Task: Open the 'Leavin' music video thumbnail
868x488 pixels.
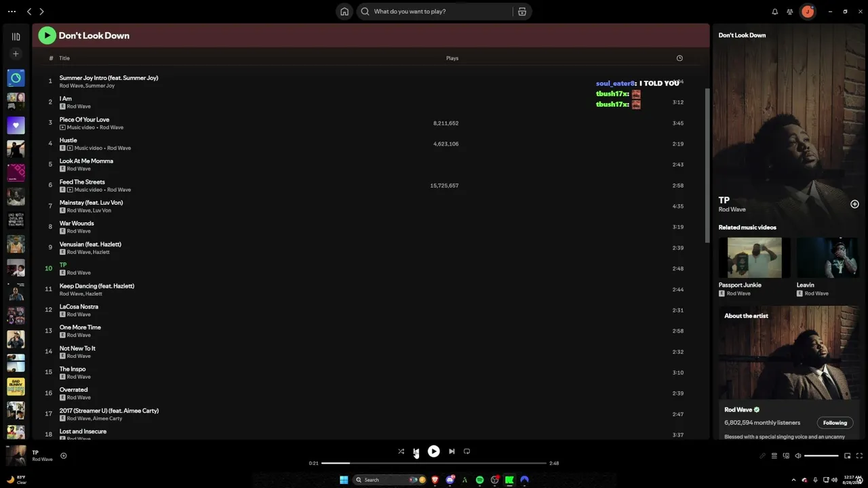Action: (x=827, y=258)
